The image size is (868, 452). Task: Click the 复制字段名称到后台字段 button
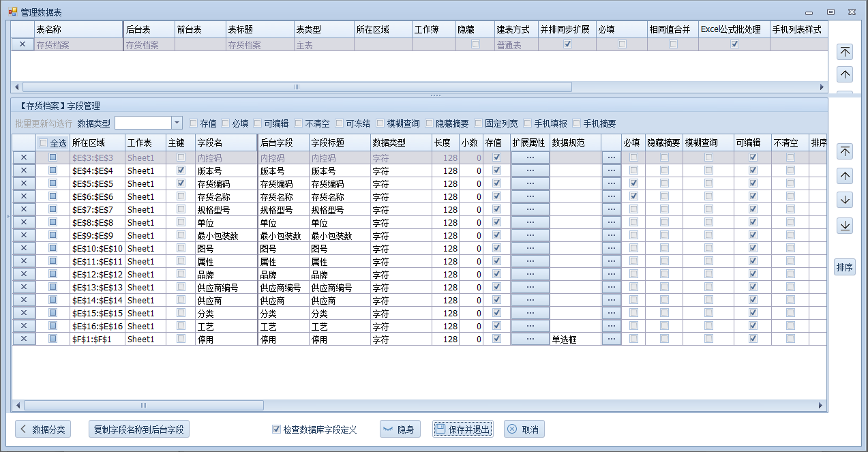tap(139, 430)
